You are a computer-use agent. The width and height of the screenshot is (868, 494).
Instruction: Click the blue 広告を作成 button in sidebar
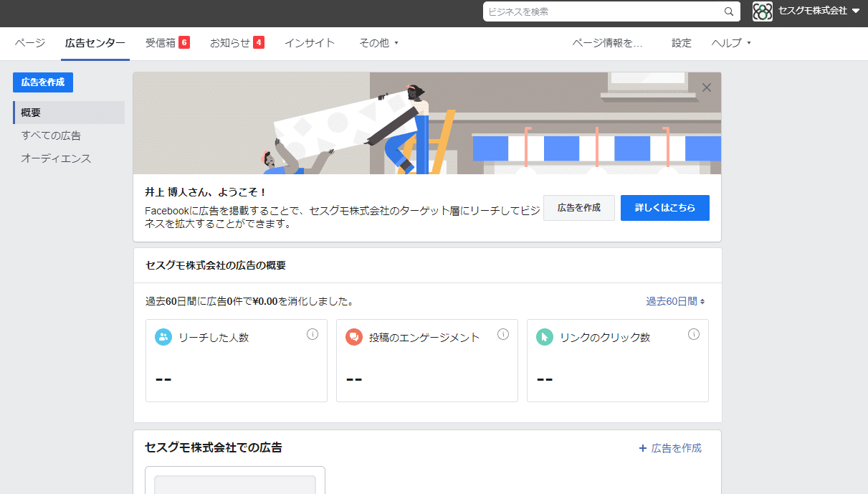tap(43, 82)
